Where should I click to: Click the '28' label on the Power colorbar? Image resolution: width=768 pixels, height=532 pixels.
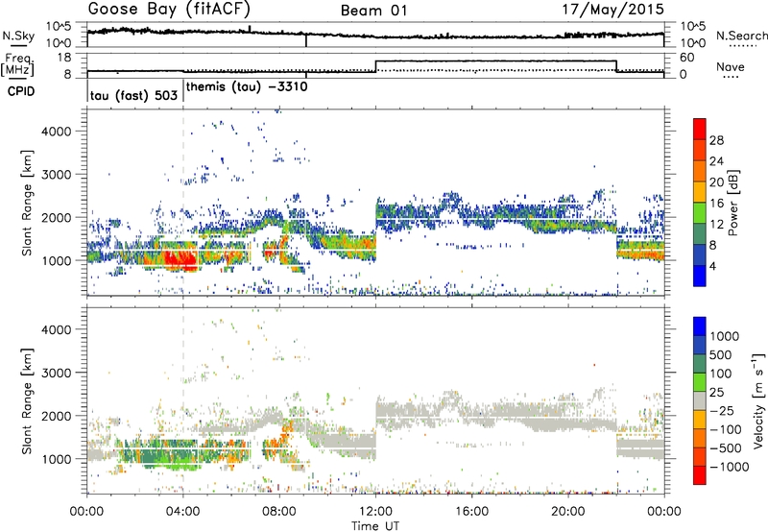(716, 140)
